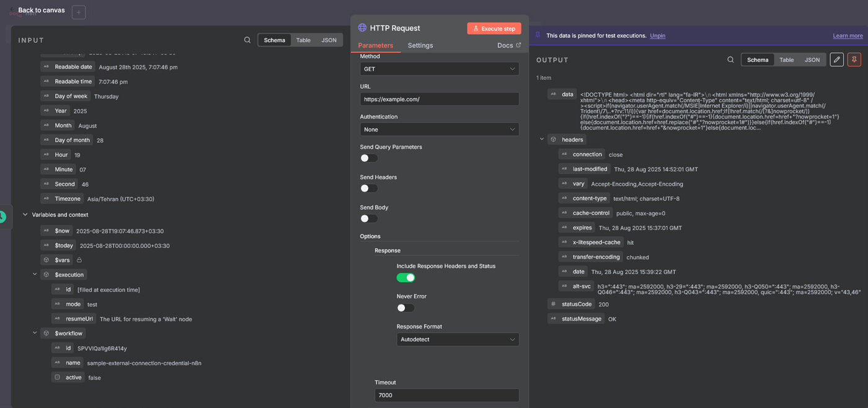Click the pencil edit output icon

tap(836, 60)
